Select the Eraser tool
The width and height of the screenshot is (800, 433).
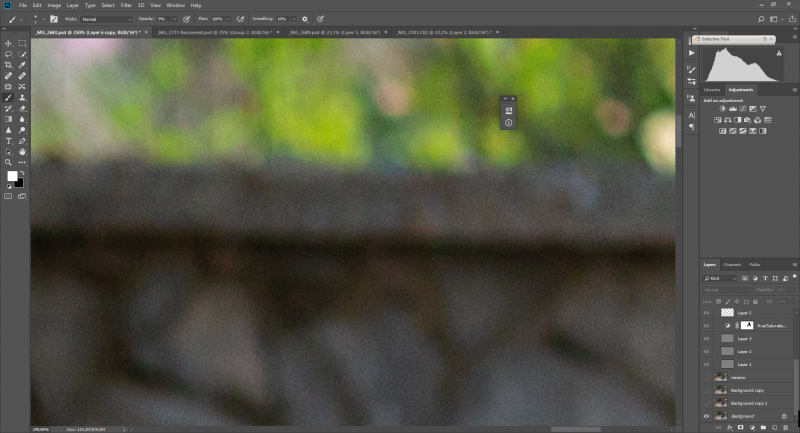(x=22, y=109)
